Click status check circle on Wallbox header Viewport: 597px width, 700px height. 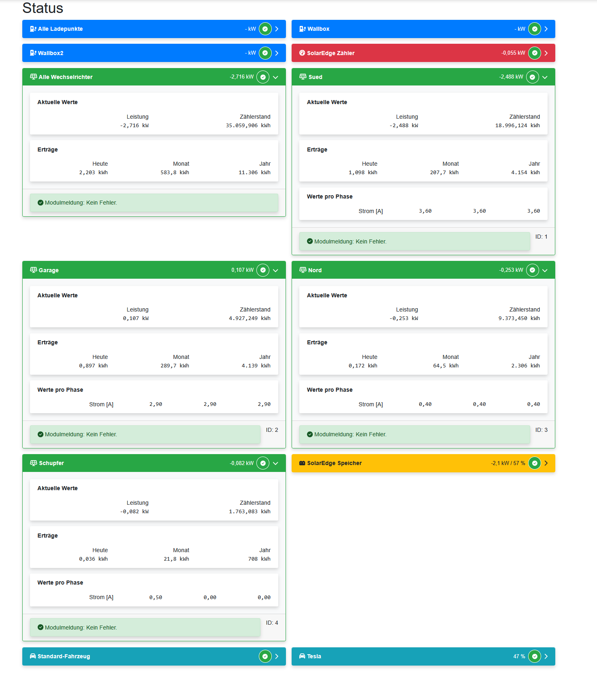click(535, 29)
